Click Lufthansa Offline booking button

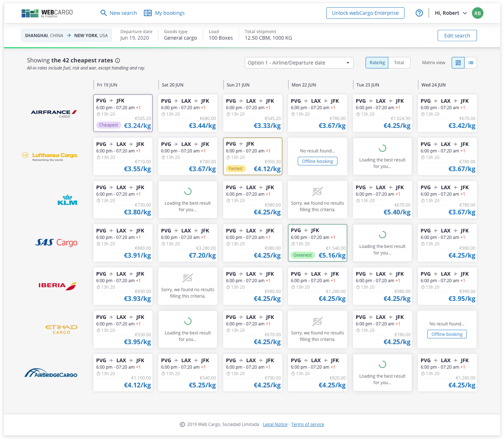pyautogui.click(x=317, y=161)
